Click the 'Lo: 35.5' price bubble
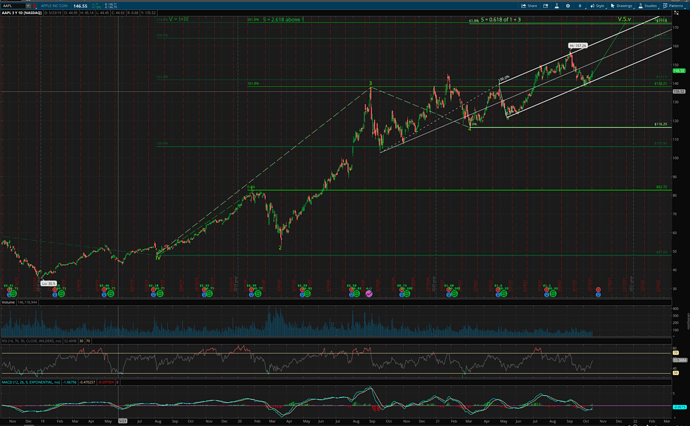 (x=48, y=283)
